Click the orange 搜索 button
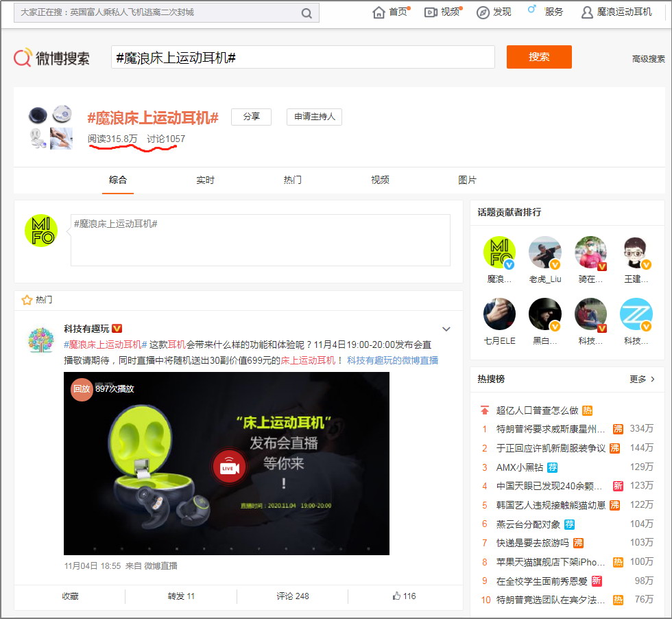672x619 pixels. 539,57
